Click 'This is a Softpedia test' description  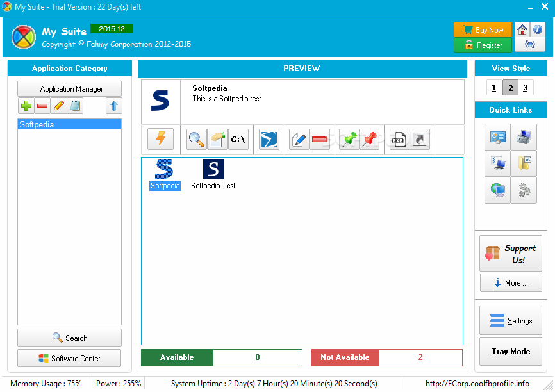click(x=226, y=99)
